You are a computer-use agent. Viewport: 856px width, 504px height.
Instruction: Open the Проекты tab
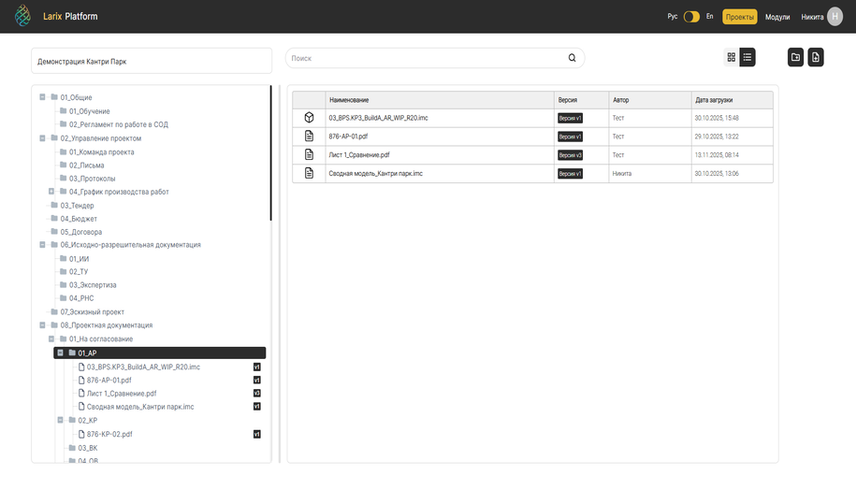739,17
